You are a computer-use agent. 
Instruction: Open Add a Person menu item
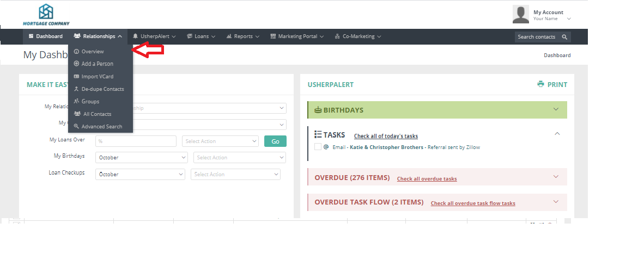tap(97, 64)
